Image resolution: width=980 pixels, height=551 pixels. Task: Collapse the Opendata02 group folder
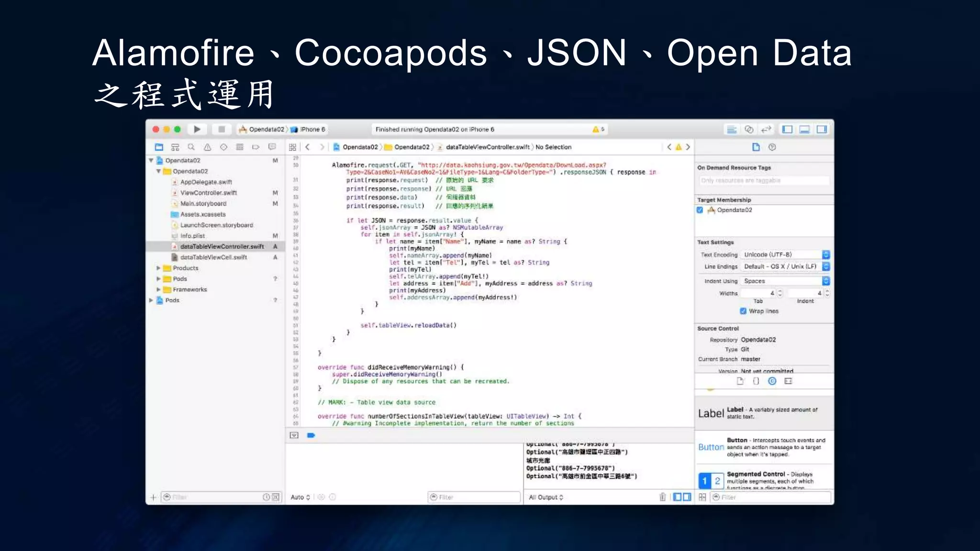click(158, 171)
